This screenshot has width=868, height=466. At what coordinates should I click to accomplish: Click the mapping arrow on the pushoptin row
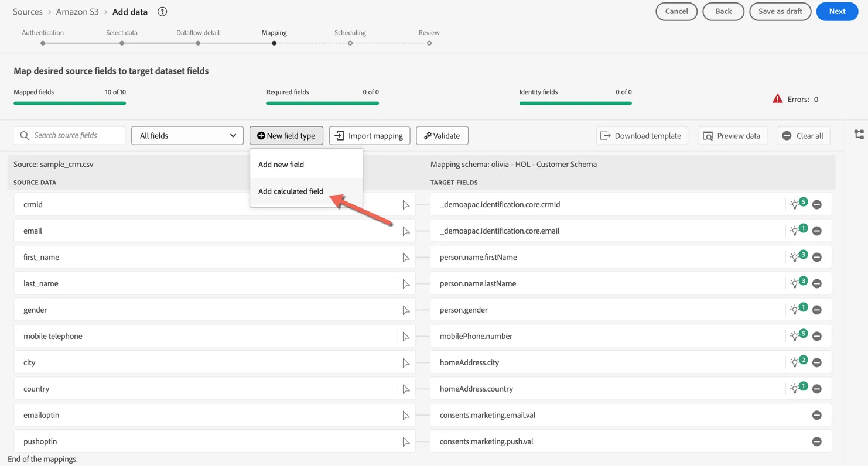pyautogui.click(x=406, y=442)
